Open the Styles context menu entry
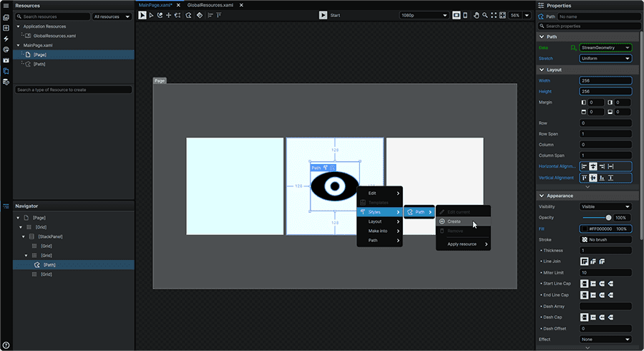644x351 pixels. tap(379, 212)
